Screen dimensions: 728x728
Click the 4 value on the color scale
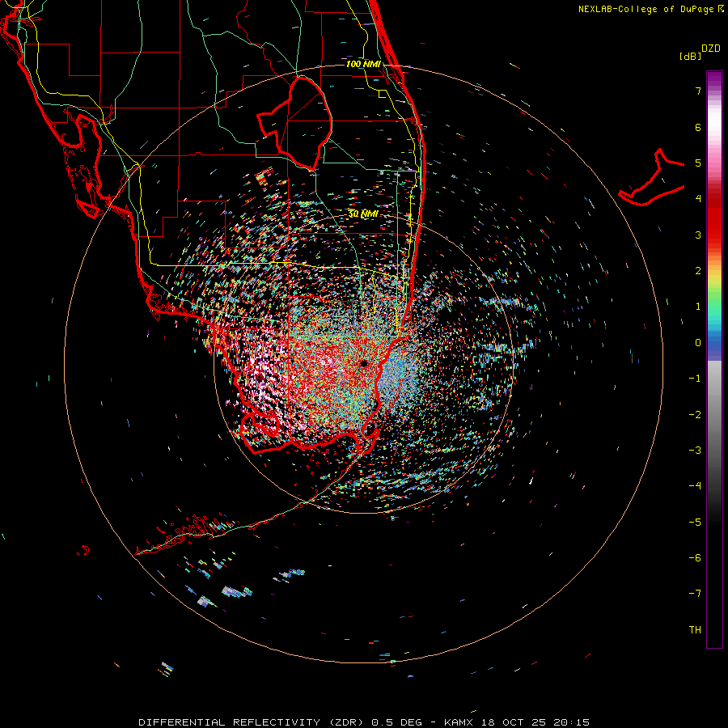pos(698,199)
